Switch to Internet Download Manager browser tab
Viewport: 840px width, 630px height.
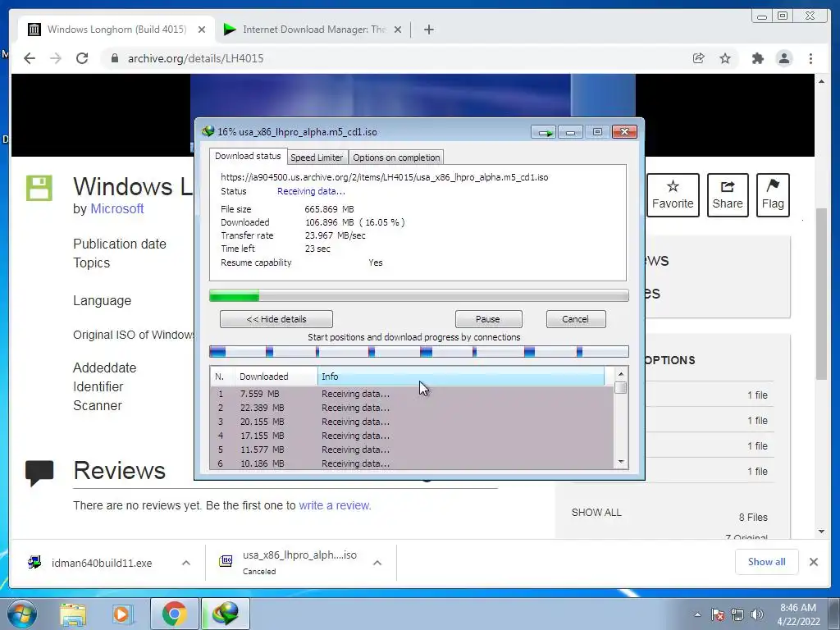pyautogui.click(x=314, y=30)
